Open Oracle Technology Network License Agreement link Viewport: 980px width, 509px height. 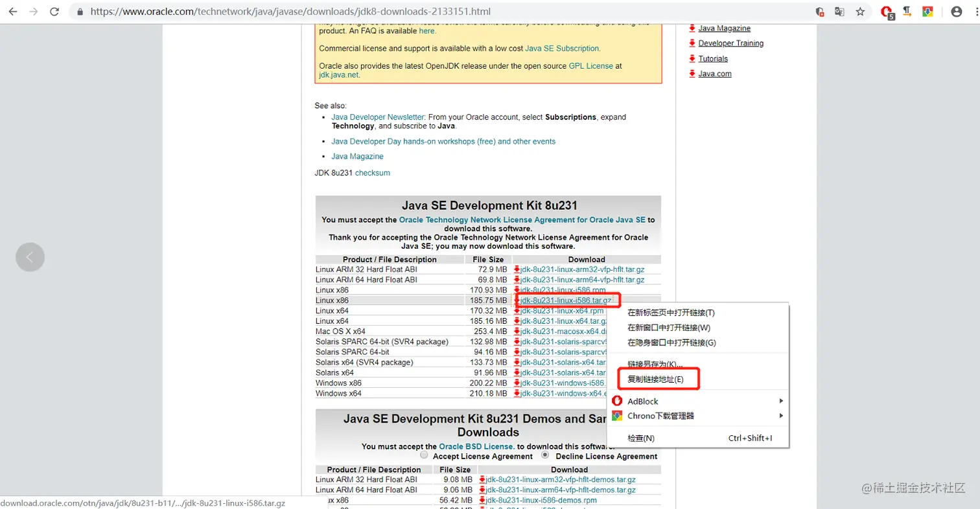(x=522, y=220)
